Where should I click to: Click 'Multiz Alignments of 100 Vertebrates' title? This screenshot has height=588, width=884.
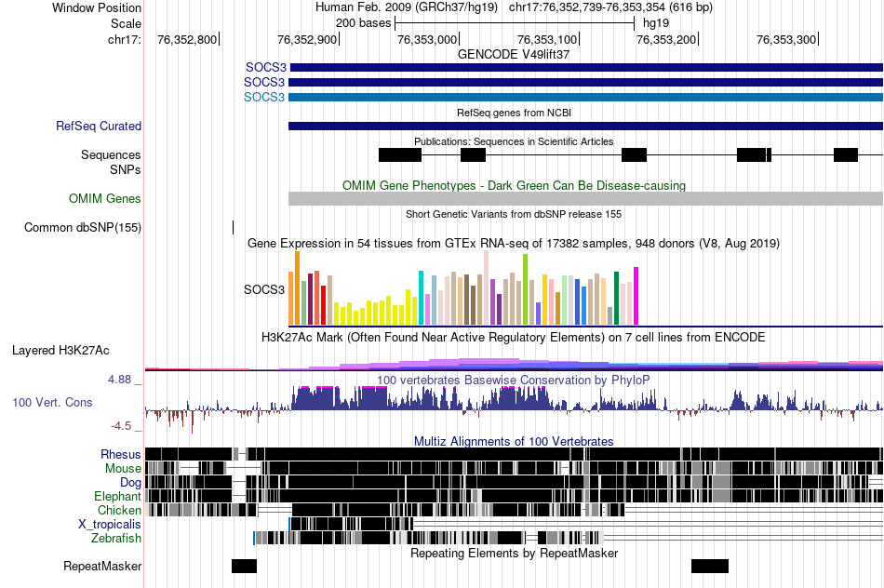(514, 441)
